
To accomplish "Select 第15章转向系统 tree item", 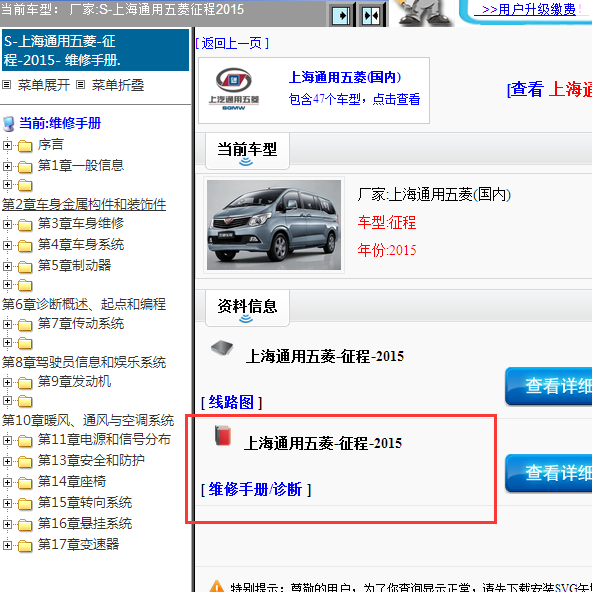I will coord(85,503).
